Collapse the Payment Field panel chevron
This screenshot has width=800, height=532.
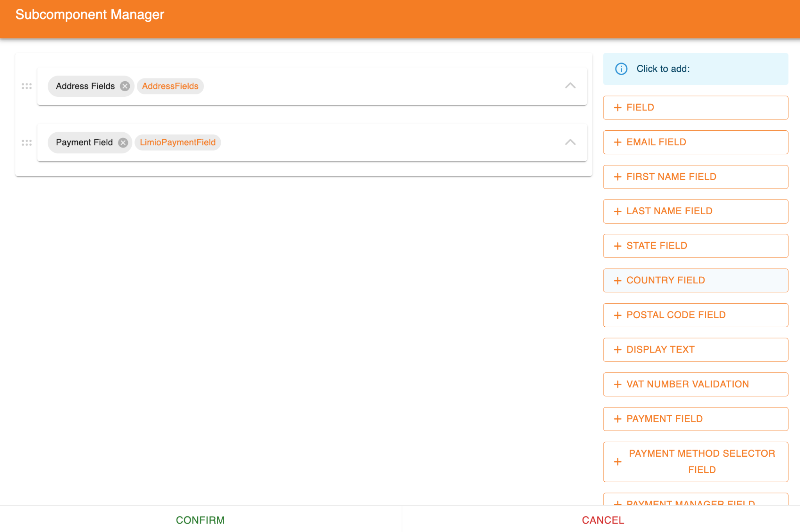(570, 142)
